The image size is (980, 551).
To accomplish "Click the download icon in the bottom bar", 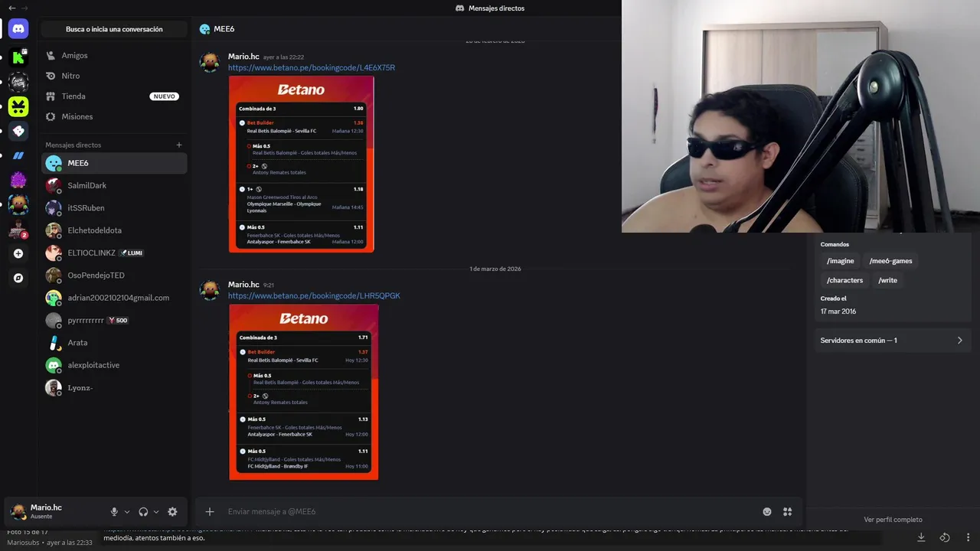I will click(921, 537).
